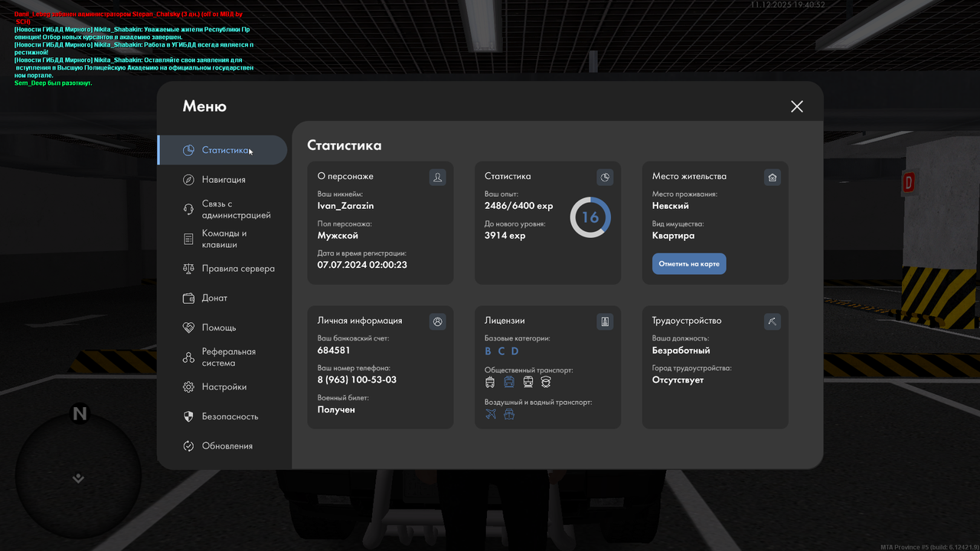Click the blue tram license icon
980x551 pixels.
[509, 382]
